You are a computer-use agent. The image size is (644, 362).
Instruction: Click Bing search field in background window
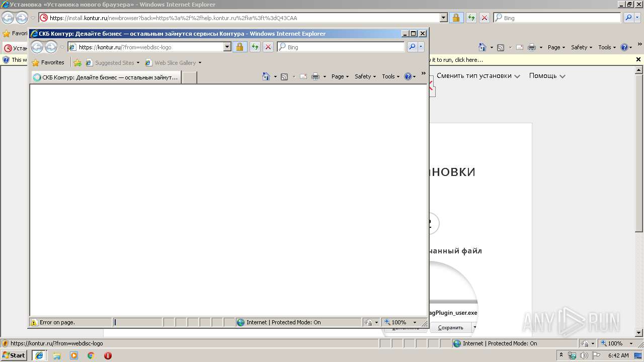pos(557,18)
